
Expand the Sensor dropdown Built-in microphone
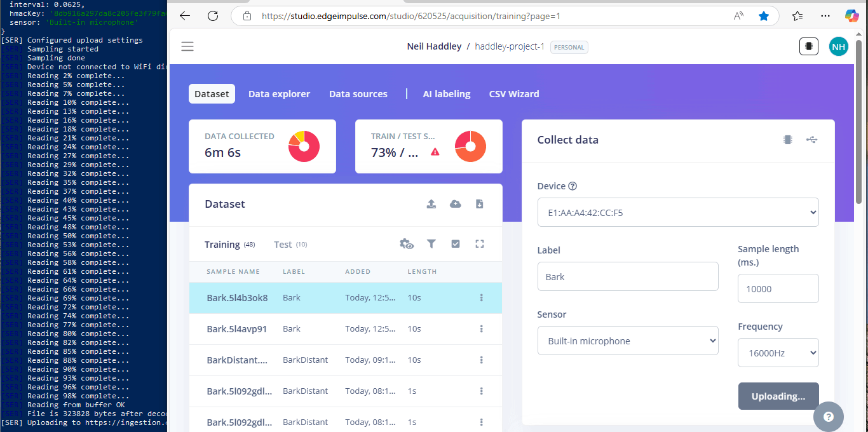click(628, 341)
